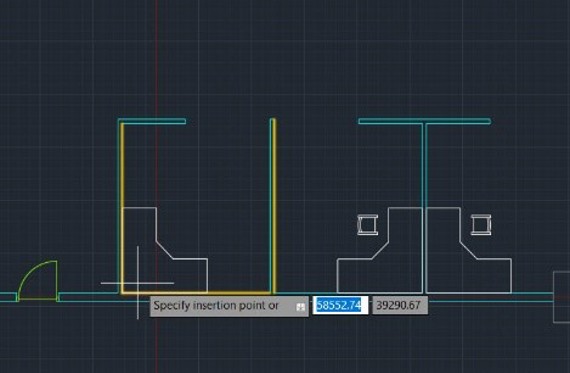Select the short cyan bar at the top left
The image size is (570, 373).
pos(152,121)
